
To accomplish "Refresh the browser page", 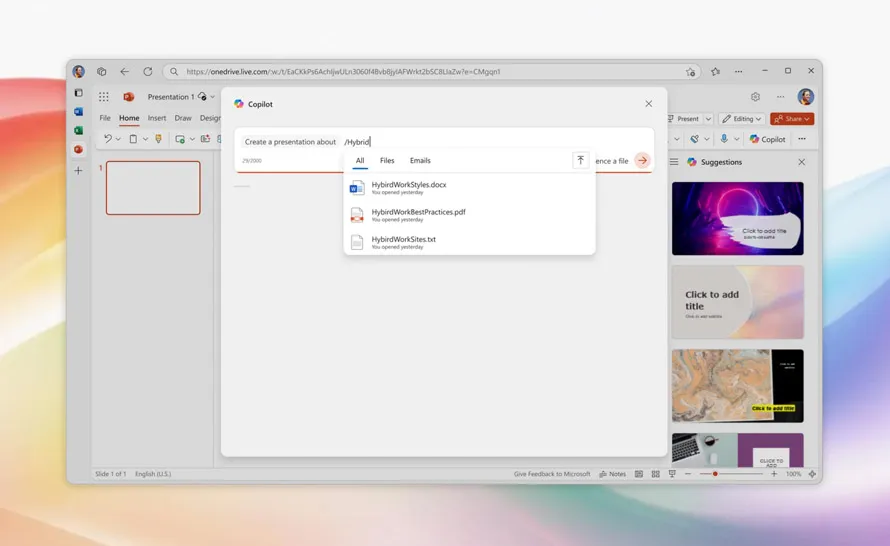I will click(148, 72).
